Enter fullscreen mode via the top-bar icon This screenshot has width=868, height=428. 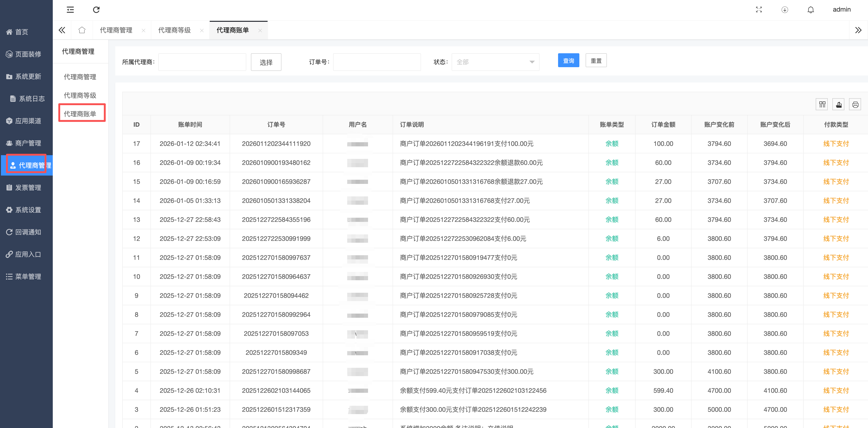point(759,10)
